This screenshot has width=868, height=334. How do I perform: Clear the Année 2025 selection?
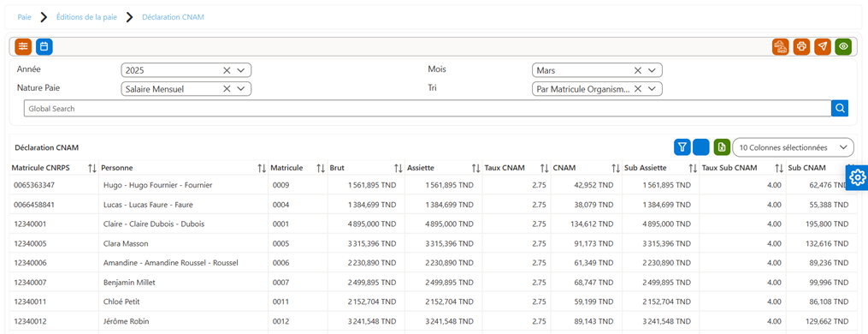click(227, 70)
